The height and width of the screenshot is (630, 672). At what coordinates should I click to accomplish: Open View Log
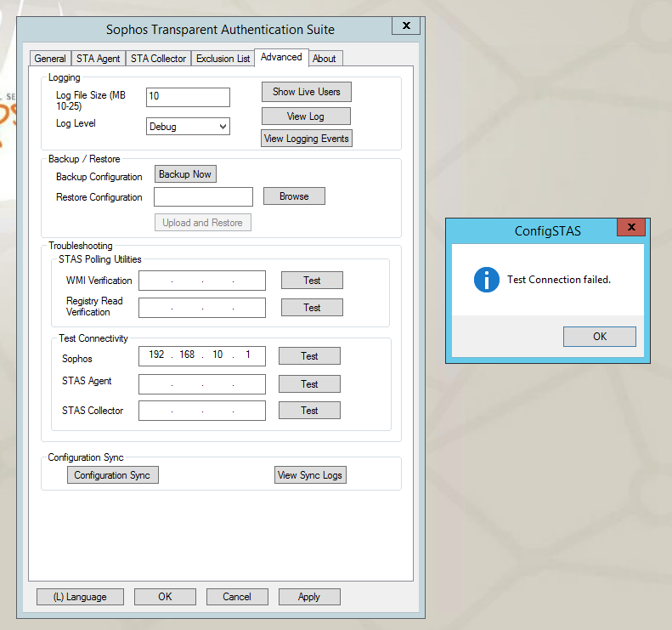pos(306,116)
